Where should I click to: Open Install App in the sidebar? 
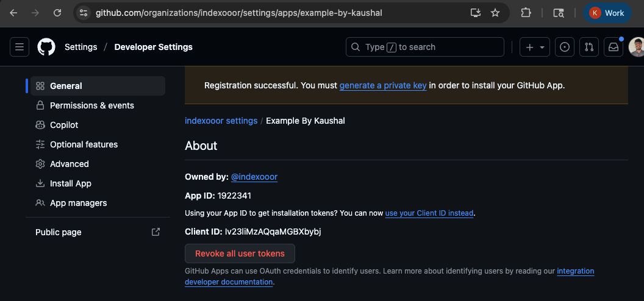tap(98, 183)
